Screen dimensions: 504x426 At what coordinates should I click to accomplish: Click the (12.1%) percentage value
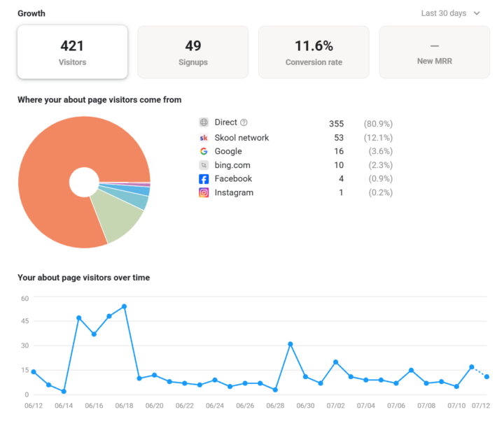tap(378, 138)
